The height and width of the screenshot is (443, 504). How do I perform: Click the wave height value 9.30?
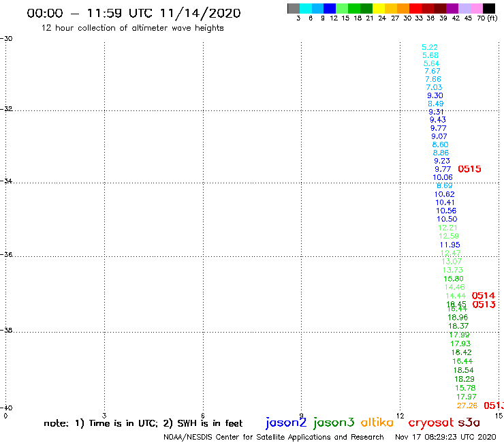coord(435,95)
